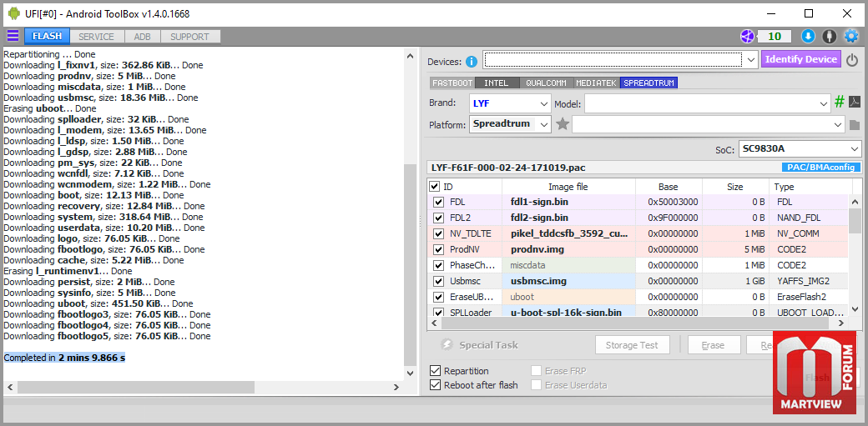Click the purple globe network icon
Viewport: 868px width, 426px height.
tap(748, 37)
